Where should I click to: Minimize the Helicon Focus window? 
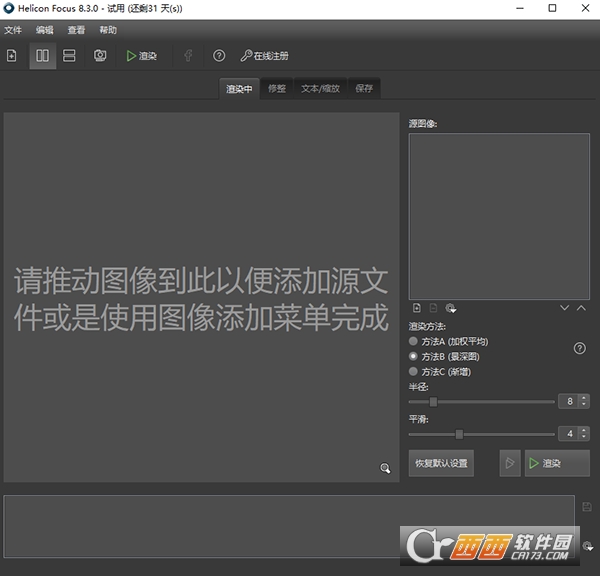(520, 8)
